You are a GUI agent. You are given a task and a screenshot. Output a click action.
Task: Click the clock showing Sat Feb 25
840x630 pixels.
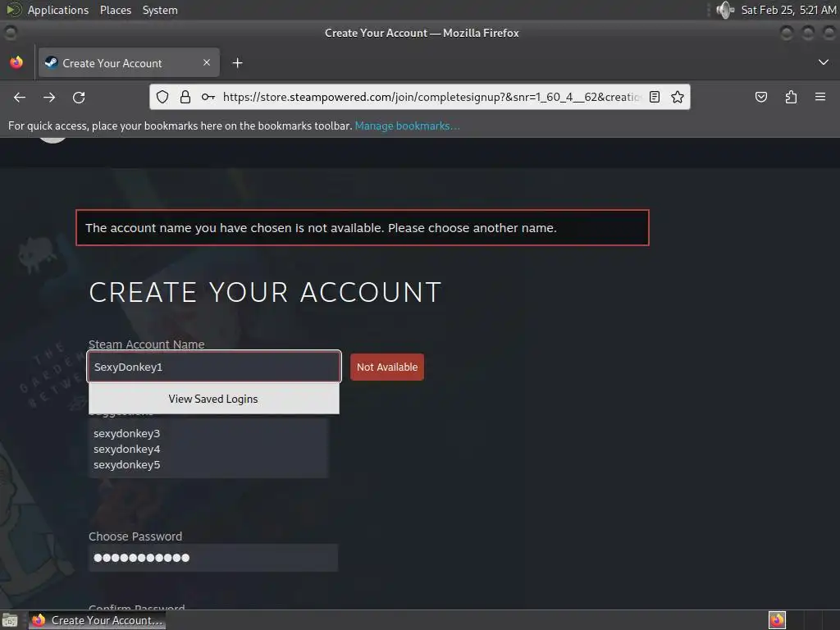pyautogui.click(x=788, y=10)
